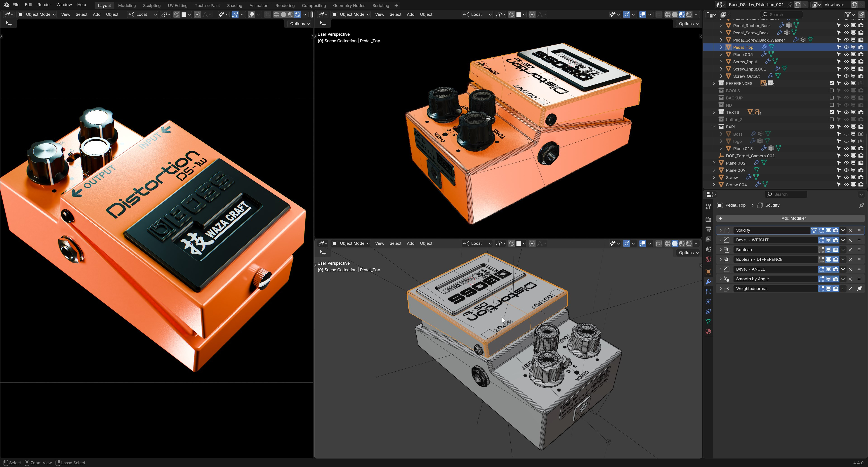This screenshot has width=868, height=467.
Task: Remove the Weightednormal modifier with its X
Action: pyautogui.click(x=850, y=289)
